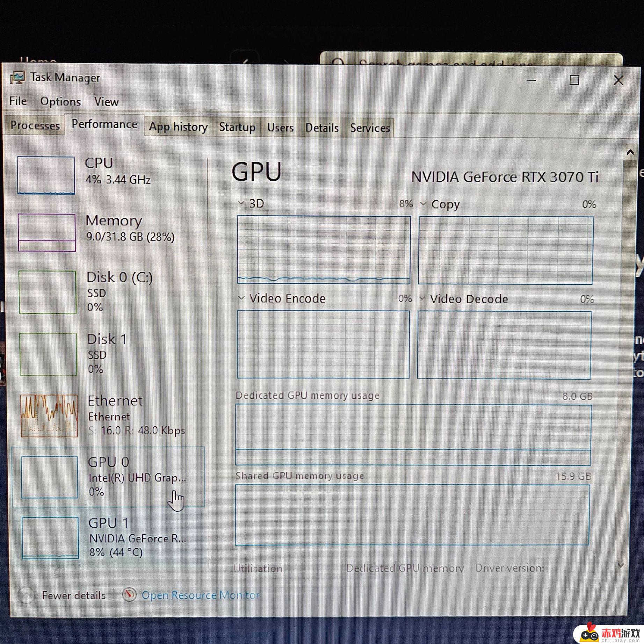
Task: Select the GPU 1 graph thumbnail
Action: pos(50,538)
